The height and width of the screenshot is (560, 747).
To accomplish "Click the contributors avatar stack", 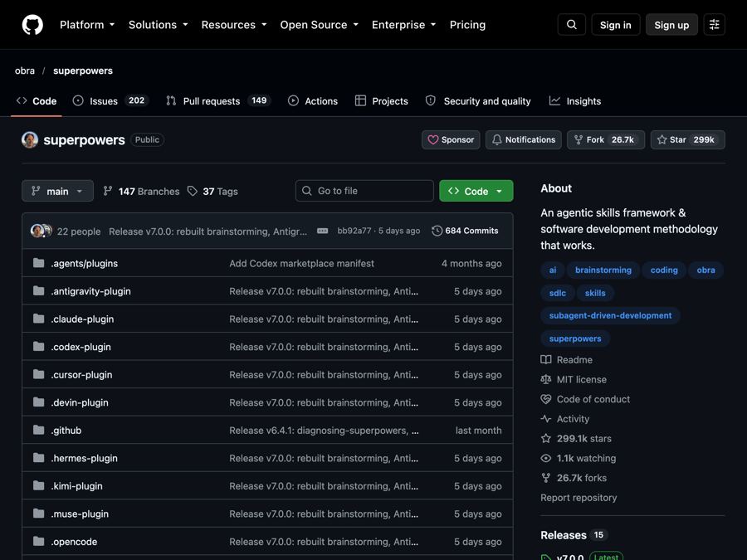I will [41, 231].
